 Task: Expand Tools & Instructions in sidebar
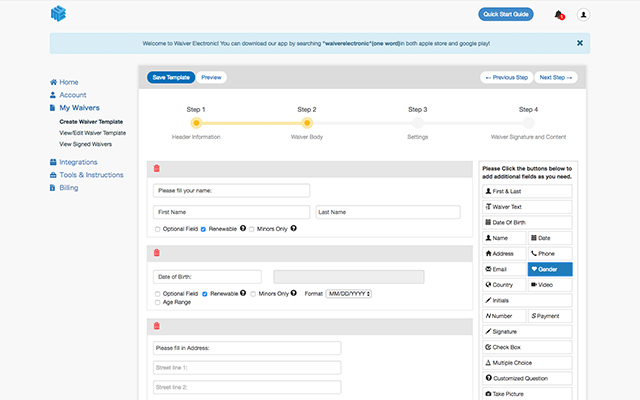(91, 174)
